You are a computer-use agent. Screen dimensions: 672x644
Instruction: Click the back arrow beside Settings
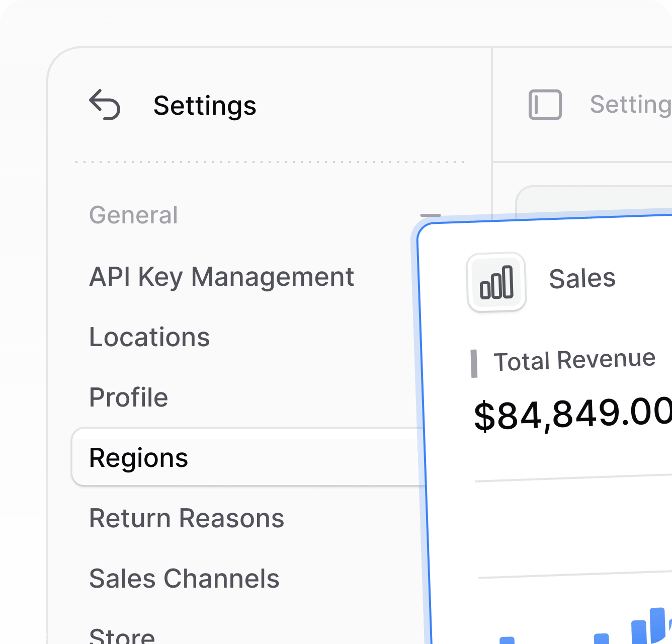[x=105, y=105]
